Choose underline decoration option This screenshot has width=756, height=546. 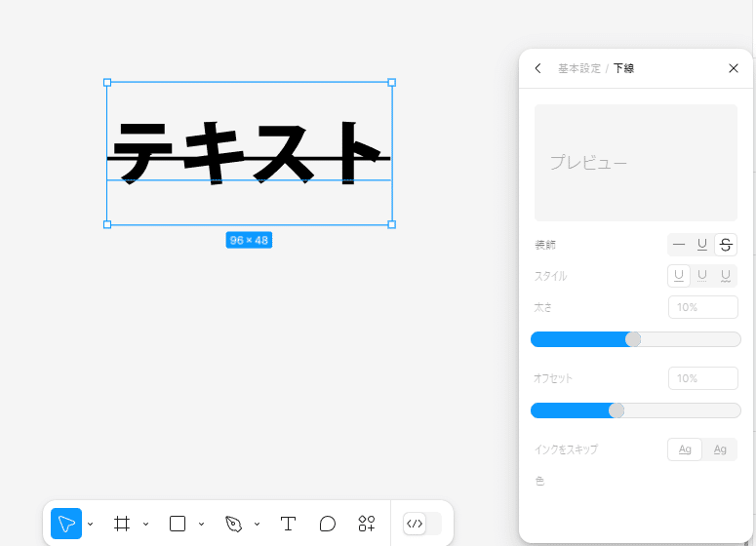[x=702, y=245]
